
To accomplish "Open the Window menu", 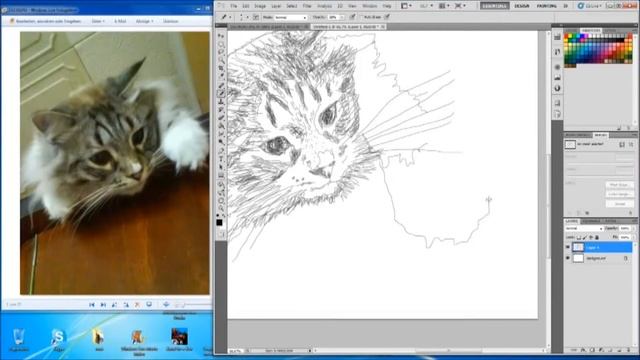I will pos(370,6).
